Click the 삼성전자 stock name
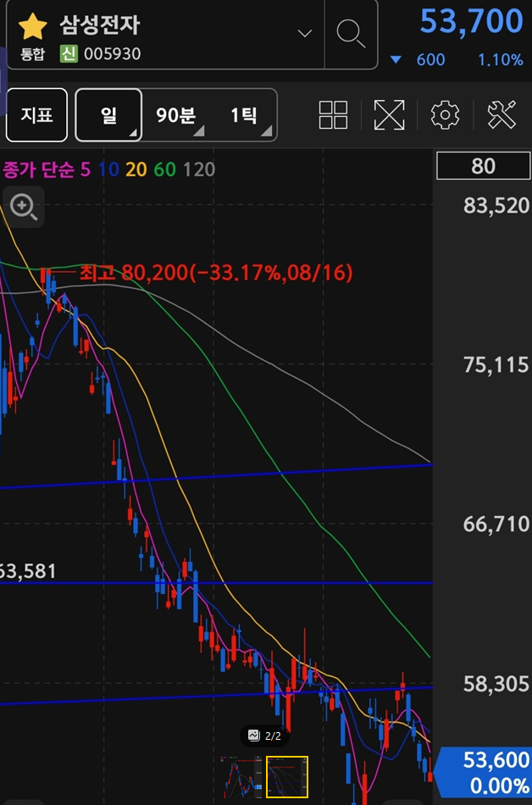The height and width of the screenshot is (805, 532). (x=99, y=25)
